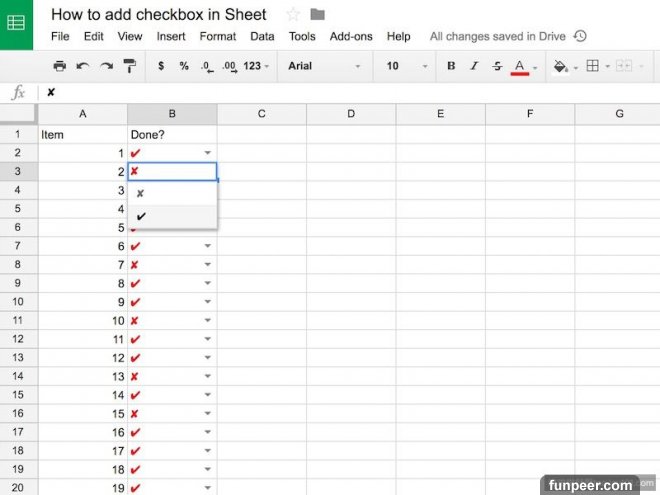Open the red text color picker
The height and width of the screenshot is (495, 660).
(x=520, y=66)
